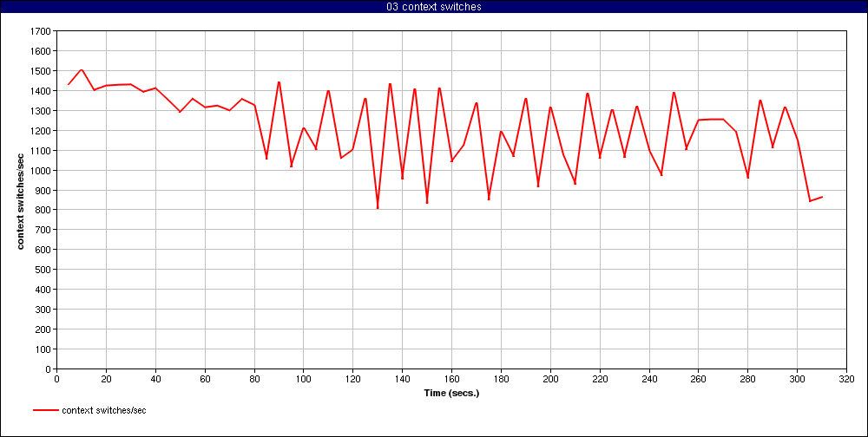Image resolution: width=868 pixels, height=437 pixels.
Task: Click the spike at 90 seconds
Action: (279, 82)
